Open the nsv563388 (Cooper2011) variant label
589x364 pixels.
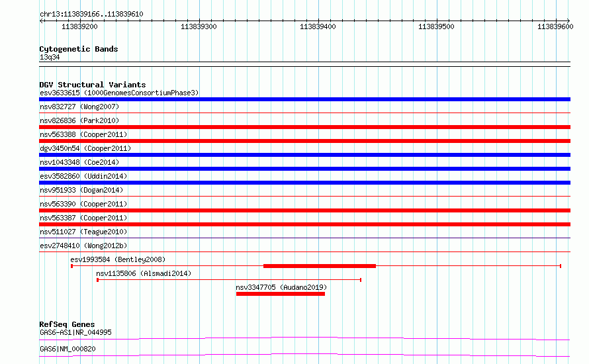[83, 134]
